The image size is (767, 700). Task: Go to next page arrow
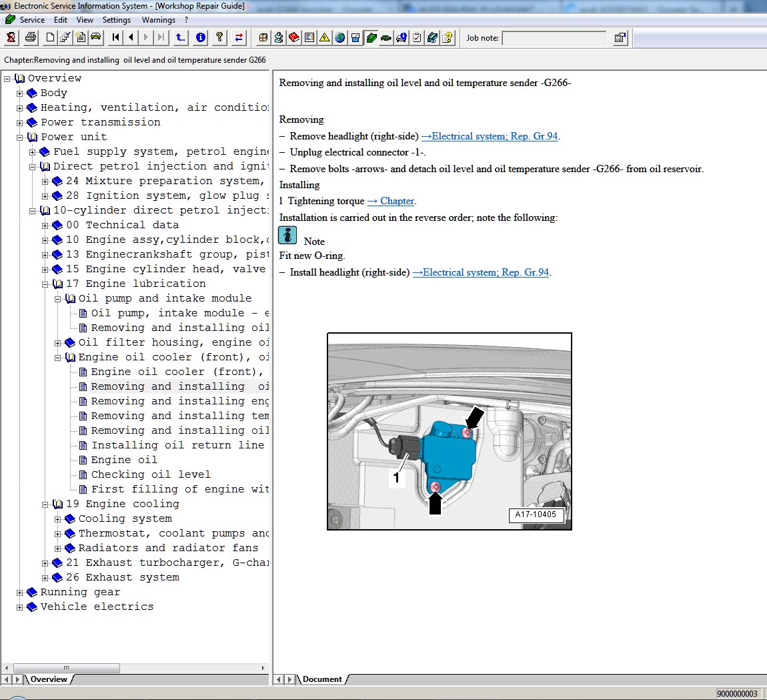146,37
